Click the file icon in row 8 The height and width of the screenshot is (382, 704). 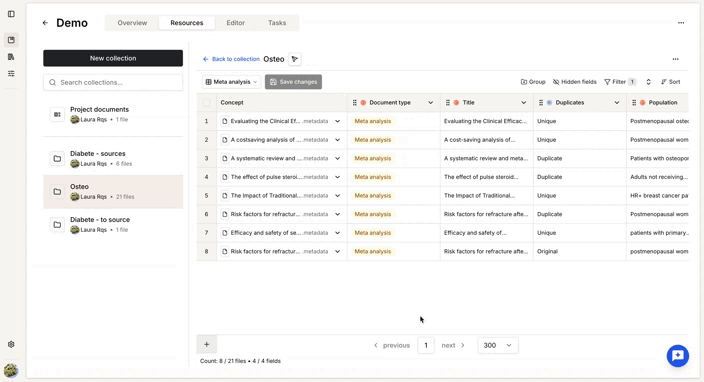(224, 251)
